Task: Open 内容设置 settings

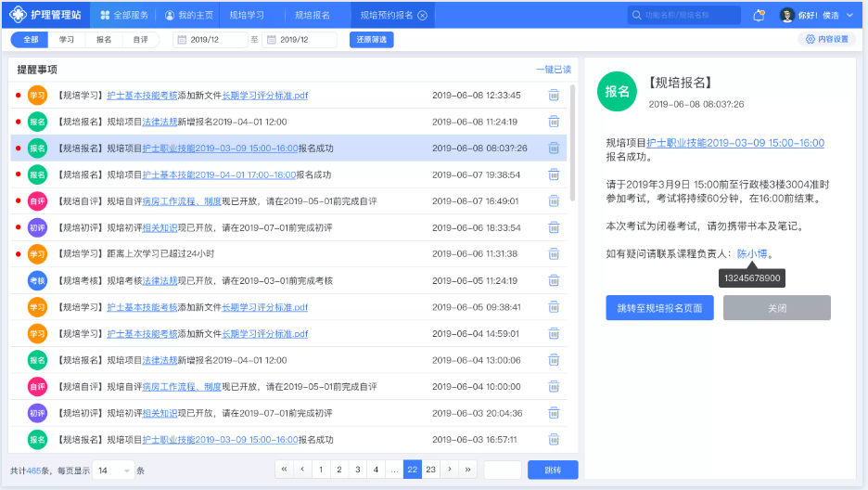Action: [826, 39]
